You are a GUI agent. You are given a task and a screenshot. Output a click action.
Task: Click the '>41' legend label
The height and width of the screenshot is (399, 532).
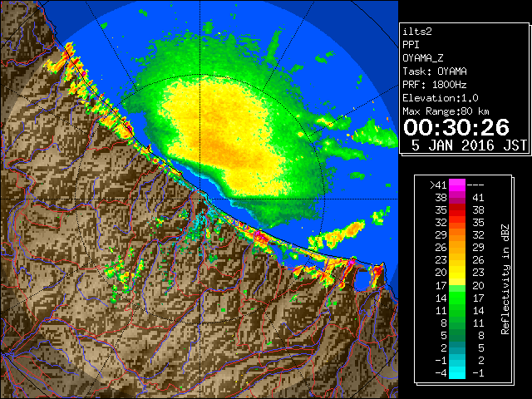[438, 185]
